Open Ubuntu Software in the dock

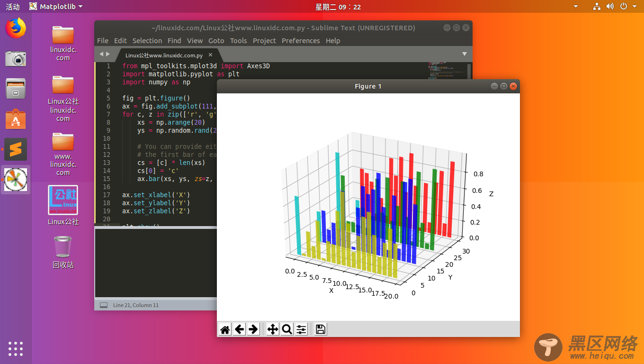pyautogui.click(x=16, y=119)
